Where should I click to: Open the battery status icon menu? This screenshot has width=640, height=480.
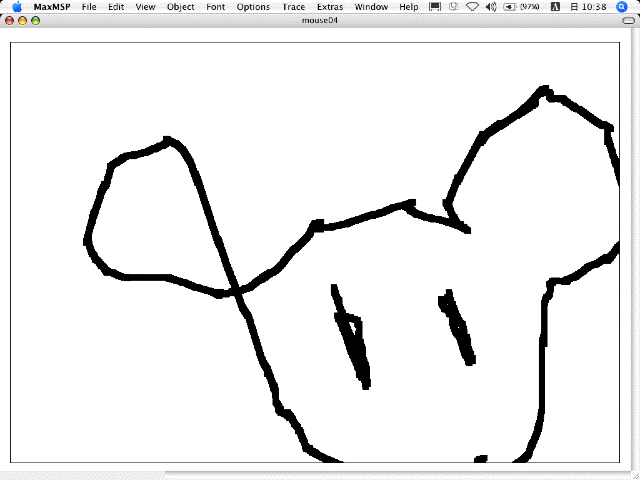[x=509, y=7]
